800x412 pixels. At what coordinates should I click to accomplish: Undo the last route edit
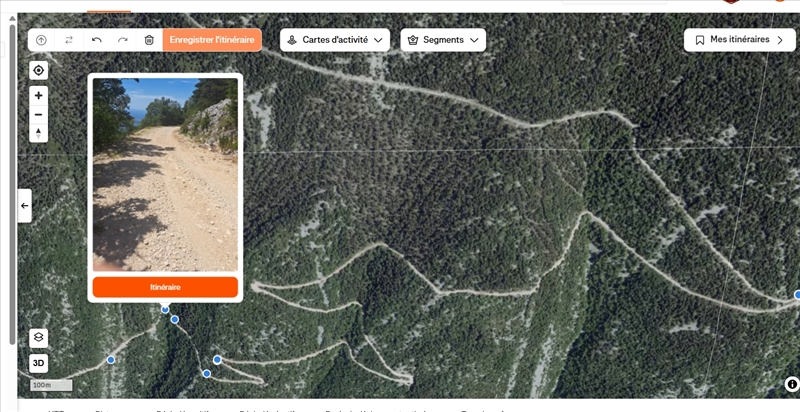coord(96,40)
